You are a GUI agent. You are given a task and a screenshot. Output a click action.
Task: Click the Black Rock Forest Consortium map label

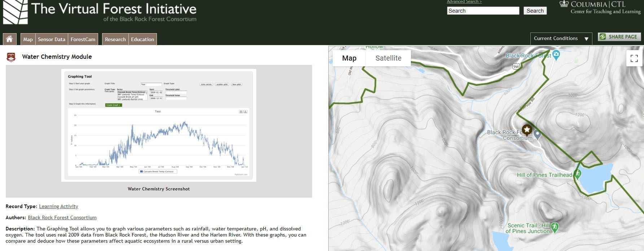click(510, 135)
